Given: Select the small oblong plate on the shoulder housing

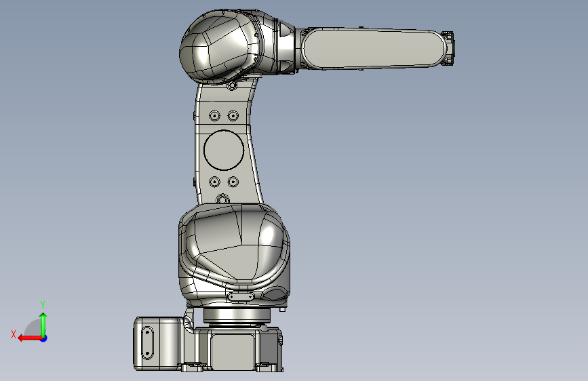Looking at the screenshot, I should click(x=240, y=298).
